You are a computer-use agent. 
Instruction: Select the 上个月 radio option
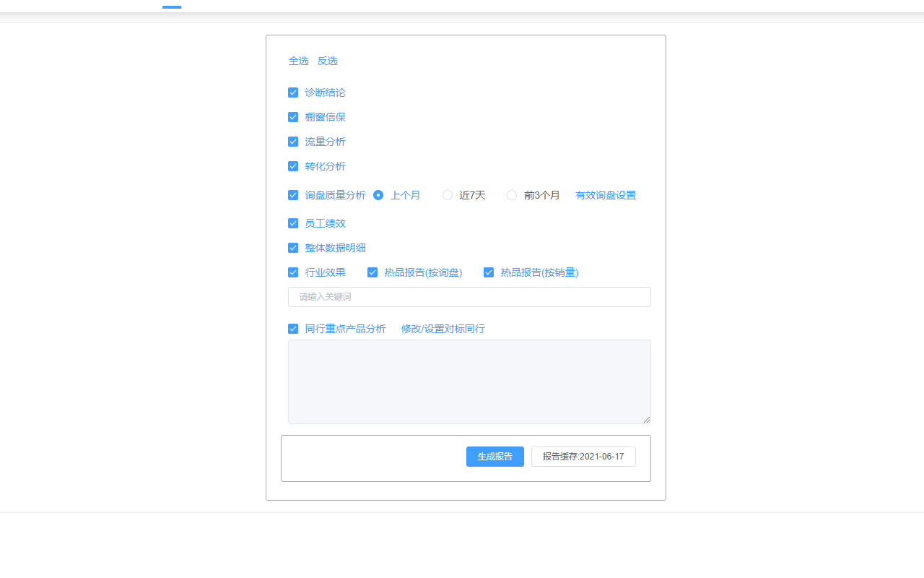pyautogui.click(x=378, y=195)
